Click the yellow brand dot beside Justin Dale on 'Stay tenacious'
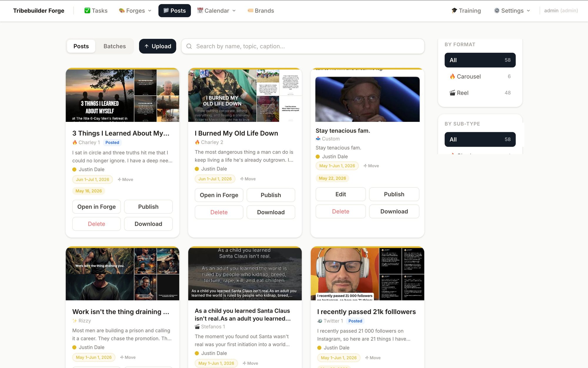The height and width of the screenshot is (368, 588). coord(318,157)
